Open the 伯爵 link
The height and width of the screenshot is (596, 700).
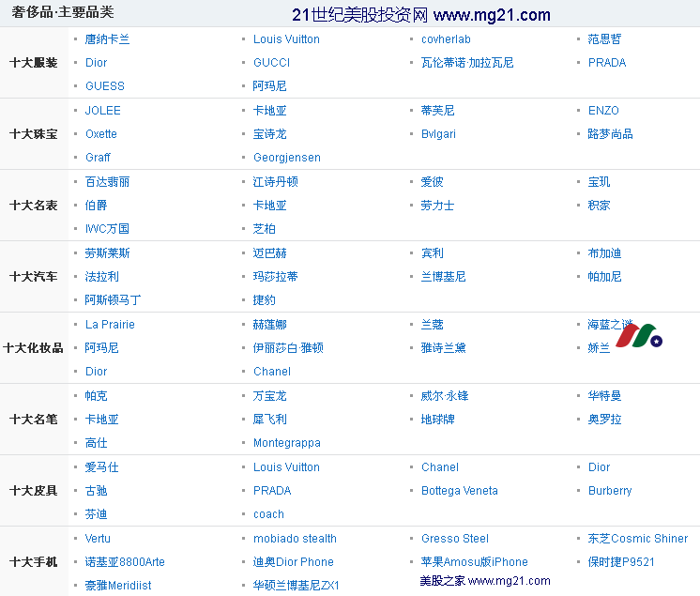(97, 206)
